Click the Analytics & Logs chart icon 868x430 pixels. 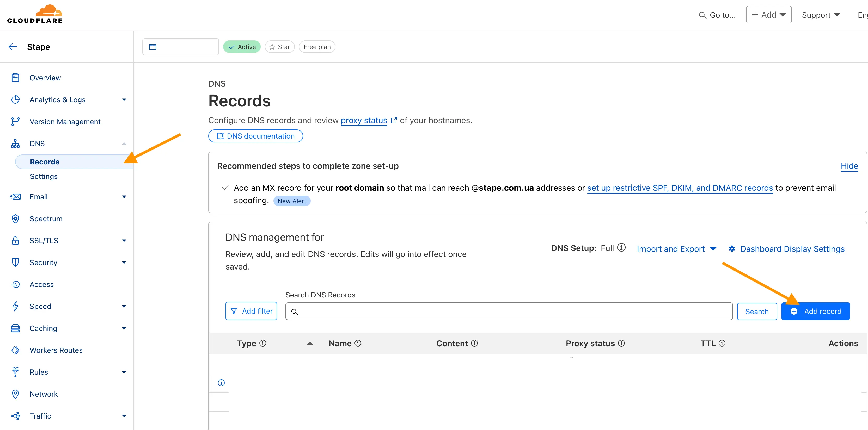(15, 100)
